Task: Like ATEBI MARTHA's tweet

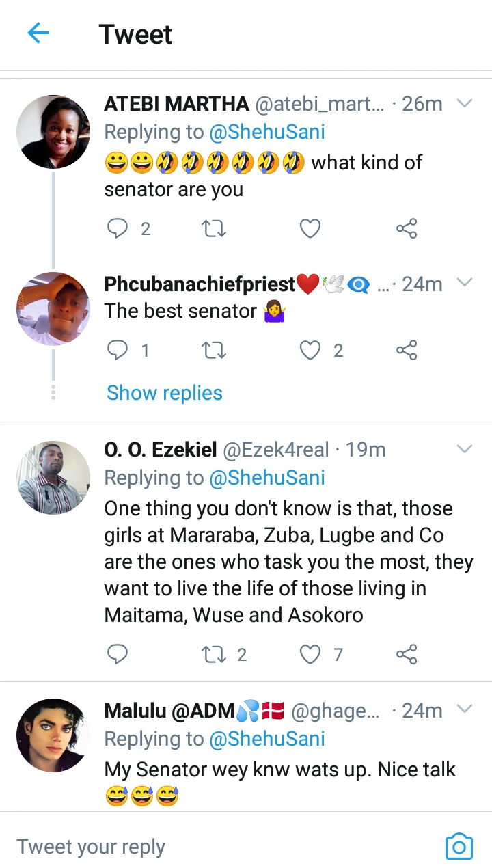Action: coord(310,228)
